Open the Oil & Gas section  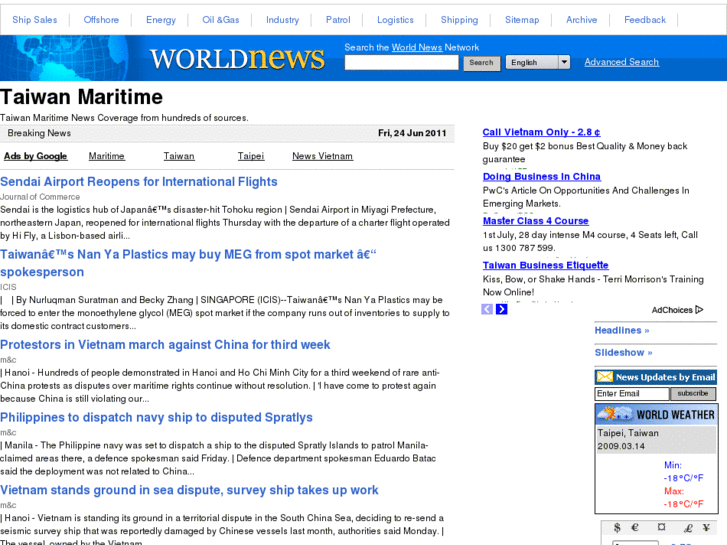pos(221,20)
